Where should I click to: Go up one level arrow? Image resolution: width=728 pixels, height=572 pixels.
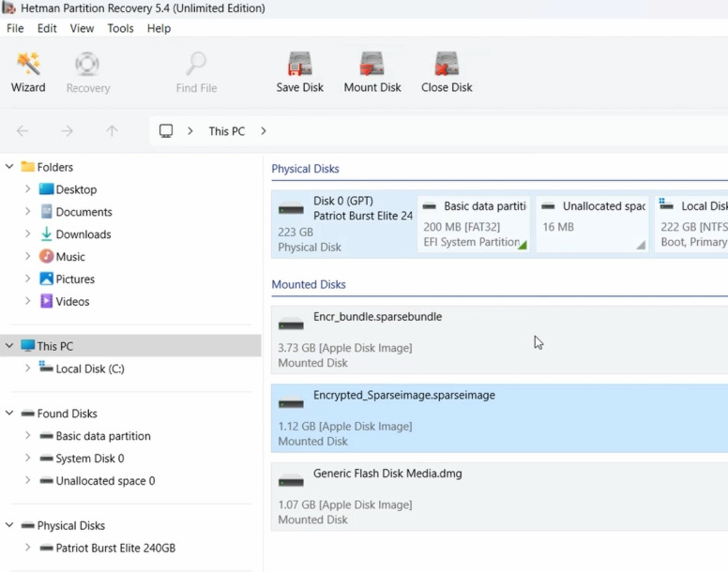(x=112, y=131)
